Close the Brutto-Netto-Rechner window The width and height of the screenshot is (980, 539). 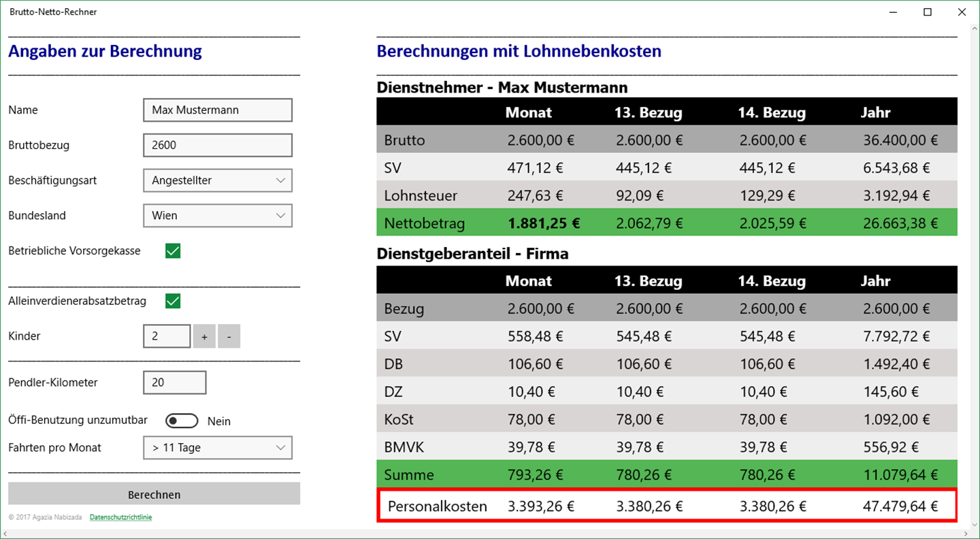(x=962, y=12)
